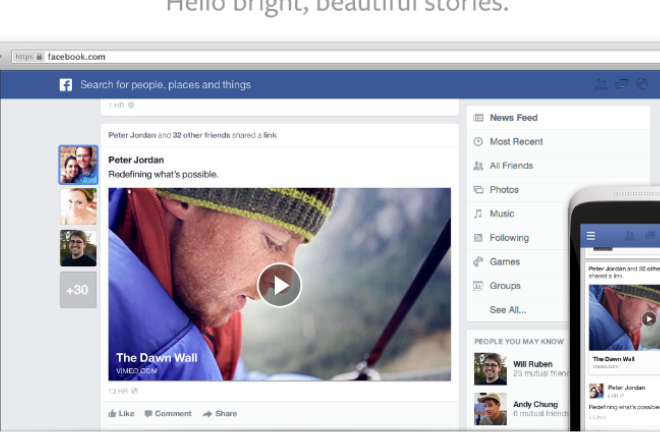This screenshot has width=660, height=432.
Task: Open messages icon in header
Action: pyautogui.click(x=622, y=85)
